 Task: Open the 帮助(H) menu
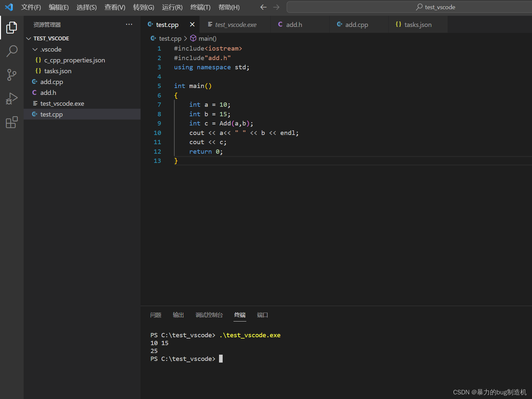pos(229,7)
